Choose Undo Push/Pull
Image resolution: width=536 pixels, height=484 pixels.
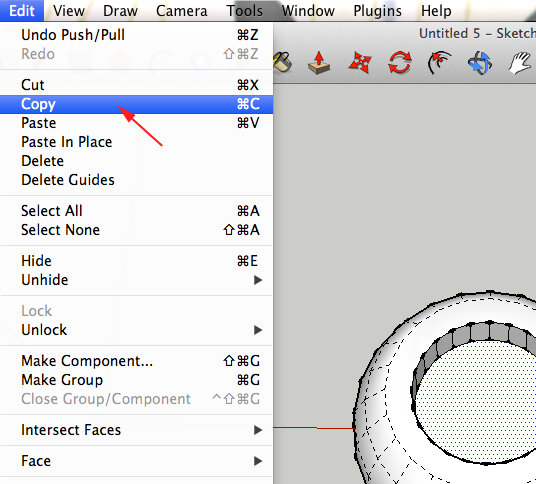(136, 35)
